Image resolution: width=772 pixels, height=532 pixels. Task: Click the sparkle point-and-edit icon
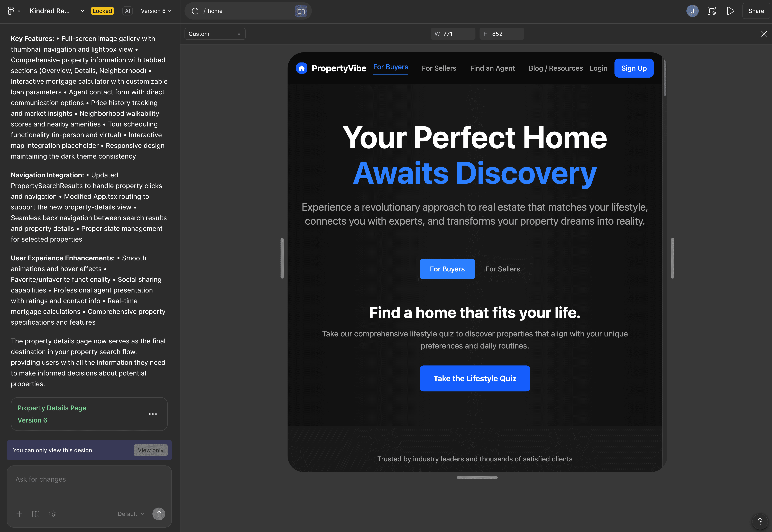pos(52,514)
